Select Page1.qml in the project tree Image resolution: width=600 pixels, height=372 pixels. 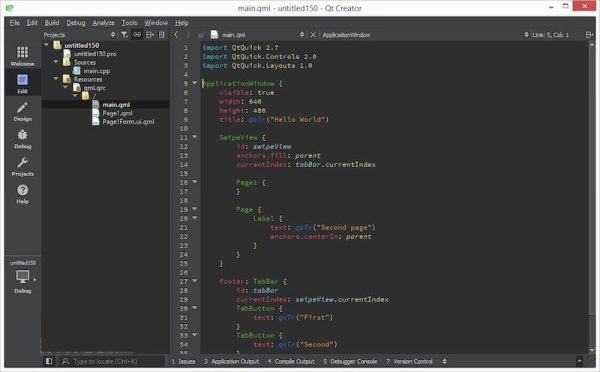coord(117,113)
